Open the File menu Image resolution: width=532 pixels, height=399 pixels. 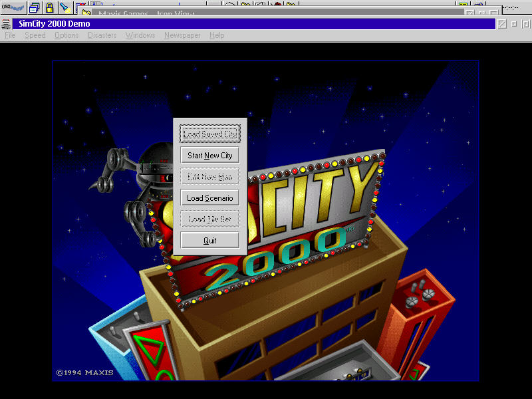click(10, 35)
